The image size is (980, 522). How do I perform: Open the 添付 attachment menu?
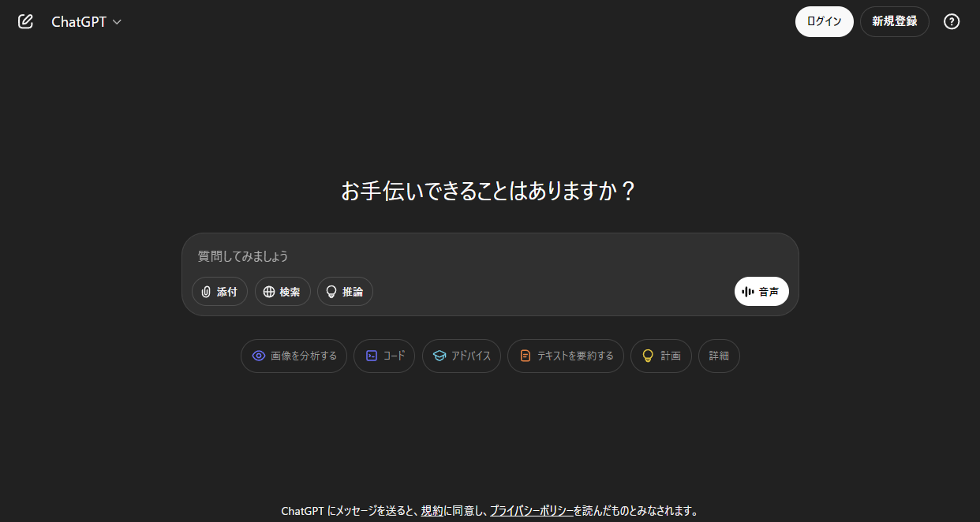[x=219, y=292]
